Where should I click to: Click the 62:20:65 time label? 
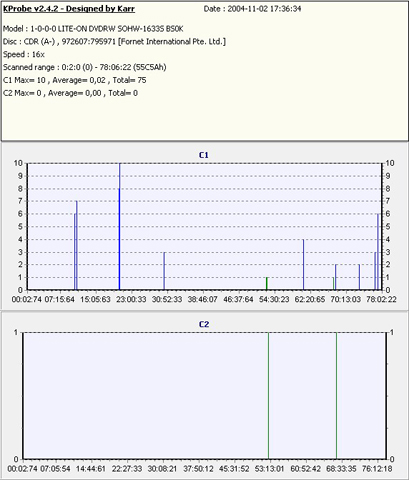click(310, 299)
